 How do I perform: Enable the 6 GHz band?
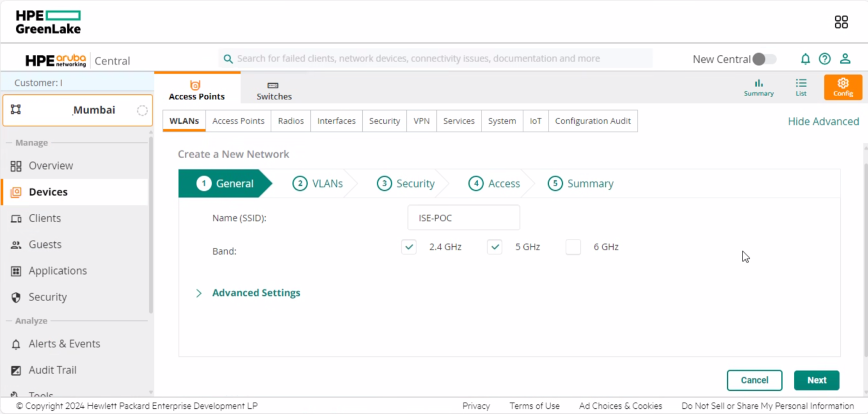[573, 247]
